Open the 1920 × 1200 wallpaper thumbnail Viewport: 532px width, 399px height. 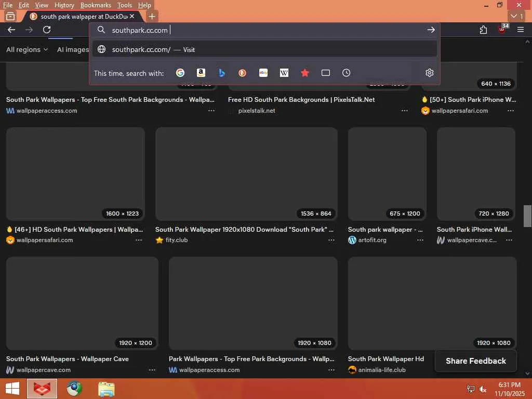(x=82, y=303)
